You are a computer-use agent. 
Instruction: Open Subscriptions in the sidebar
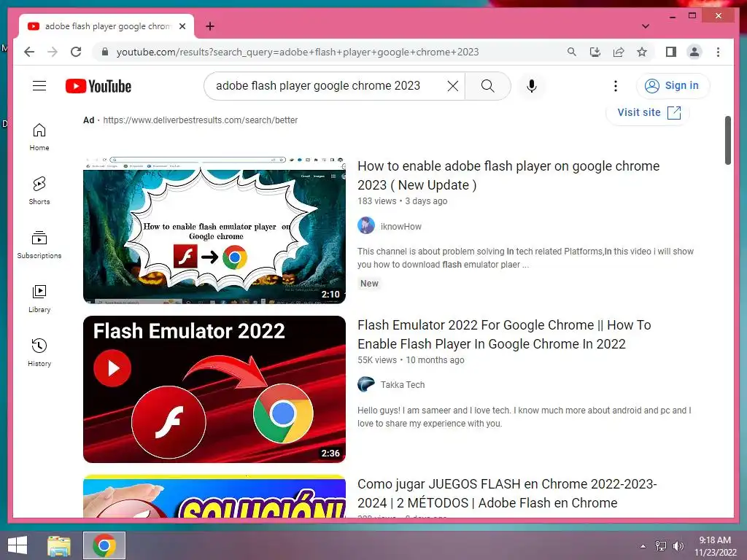point(39,245)
